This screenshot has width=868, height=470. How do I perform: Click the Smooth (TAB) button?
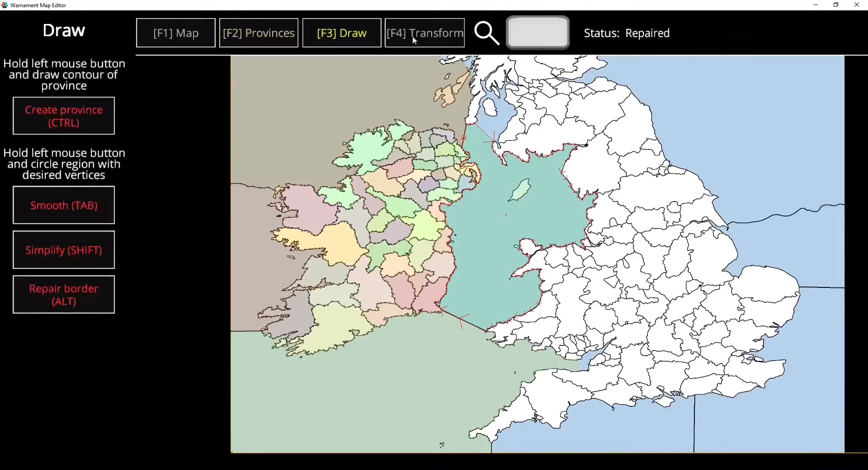(x=64, y=205)
